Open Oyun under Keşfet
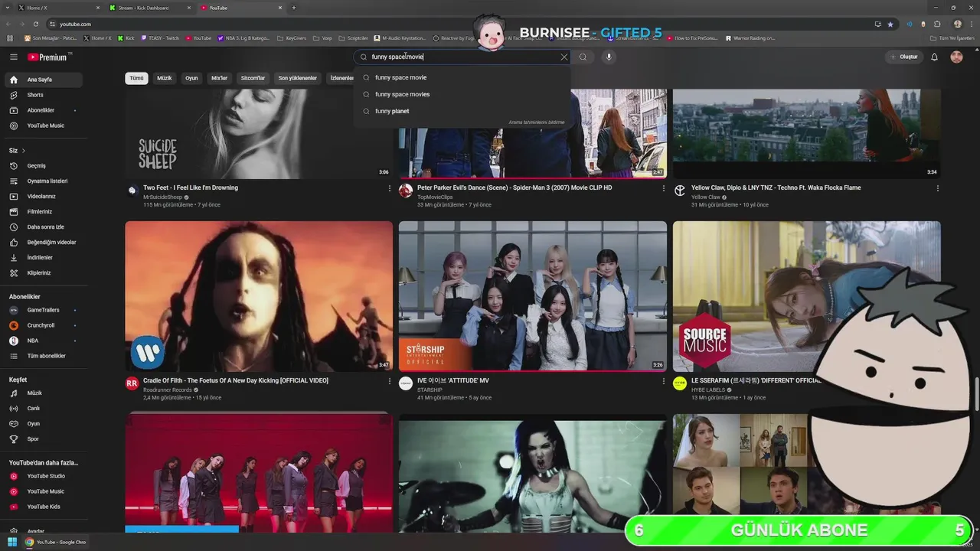The width and height of the screenshot is (980, 551). [x=43, y=424]
